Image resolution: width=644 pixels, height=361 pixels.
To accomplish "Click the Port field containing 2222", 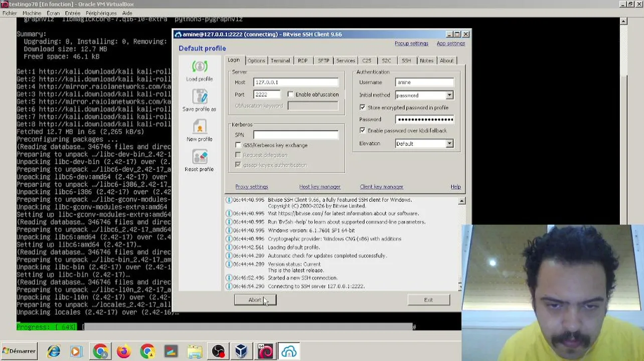I will point(267,94).
